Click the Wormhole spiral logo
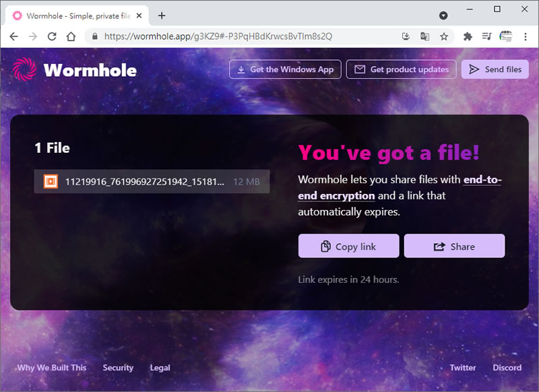 click(x=24, y=69)
